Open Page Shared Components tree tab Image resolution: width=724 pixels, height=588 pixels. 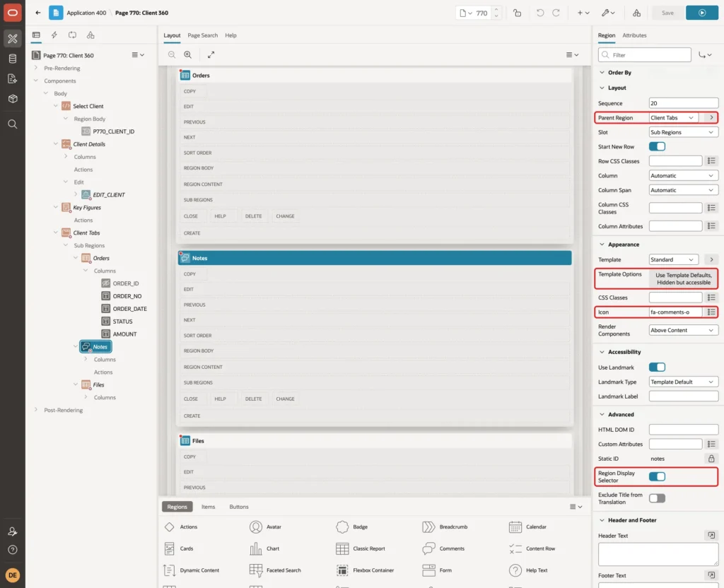pos(90,35)
